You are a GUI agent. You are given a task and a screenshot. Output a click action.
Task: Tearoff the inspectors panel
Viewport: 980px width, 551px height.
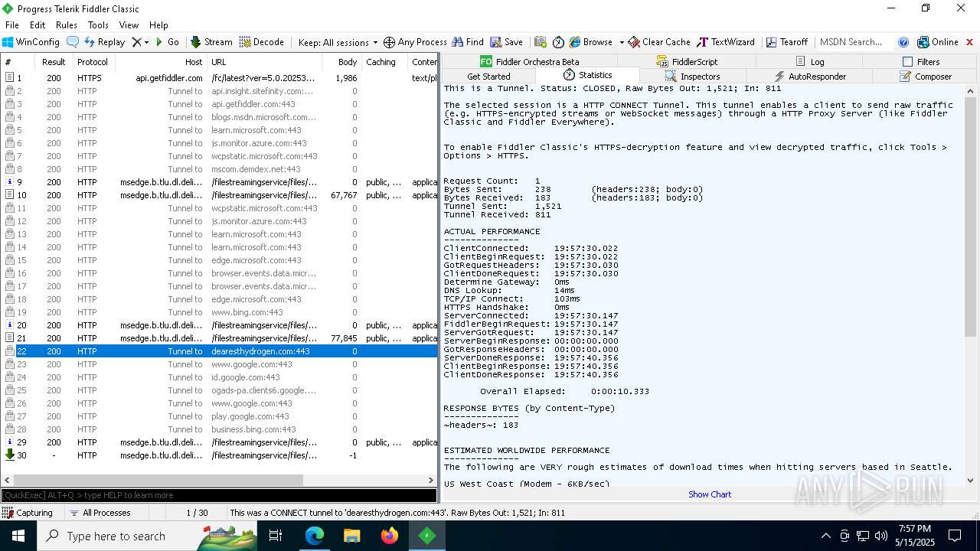787,42
